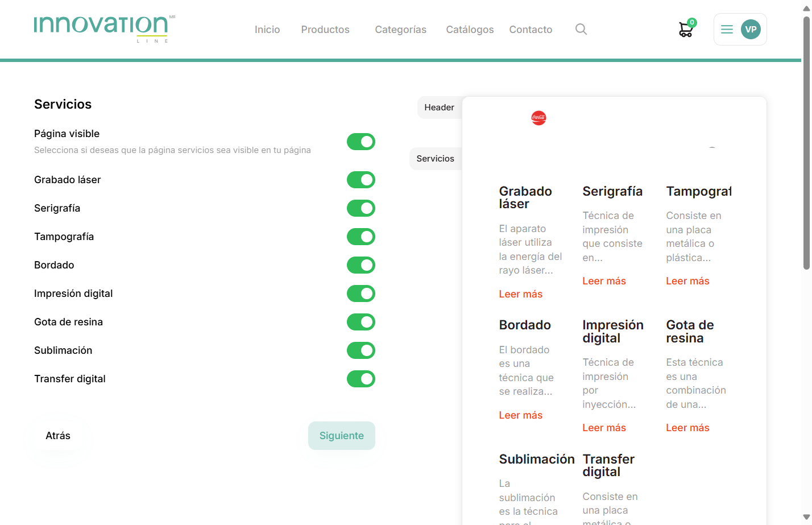Click Leer más under Grabado láser

click(x=520, y=294)
